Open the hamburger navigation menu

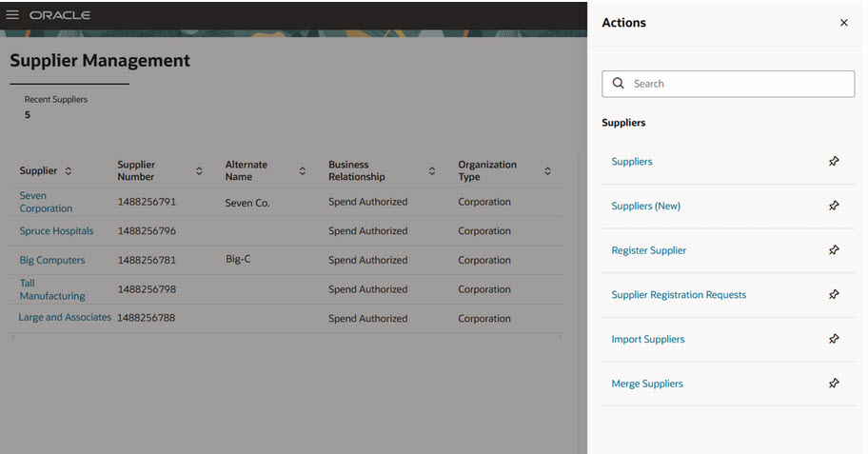click(x=13, y=15)
